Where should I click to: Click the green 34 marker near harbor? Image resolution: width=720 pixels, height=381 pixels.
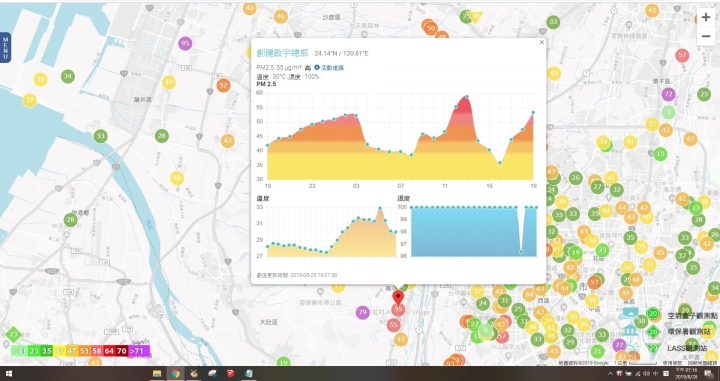pyautogui.click(x=68, y=76)
